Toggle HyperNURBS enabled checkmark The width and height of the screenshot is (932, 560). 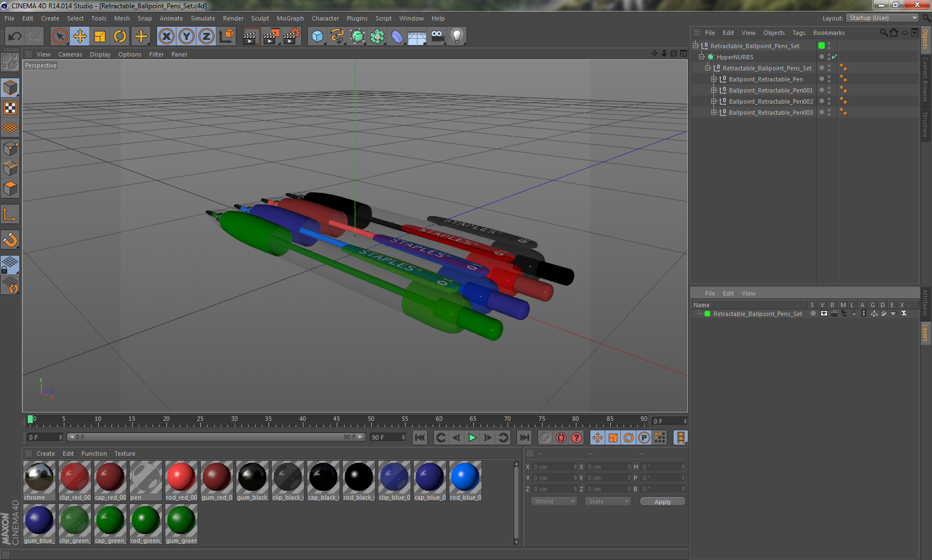point(834,57)
